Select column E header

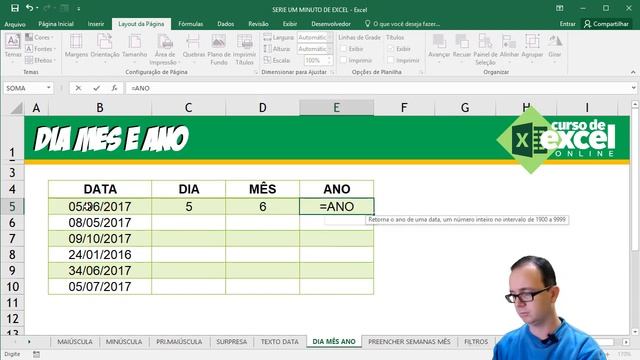pos(336,108)
